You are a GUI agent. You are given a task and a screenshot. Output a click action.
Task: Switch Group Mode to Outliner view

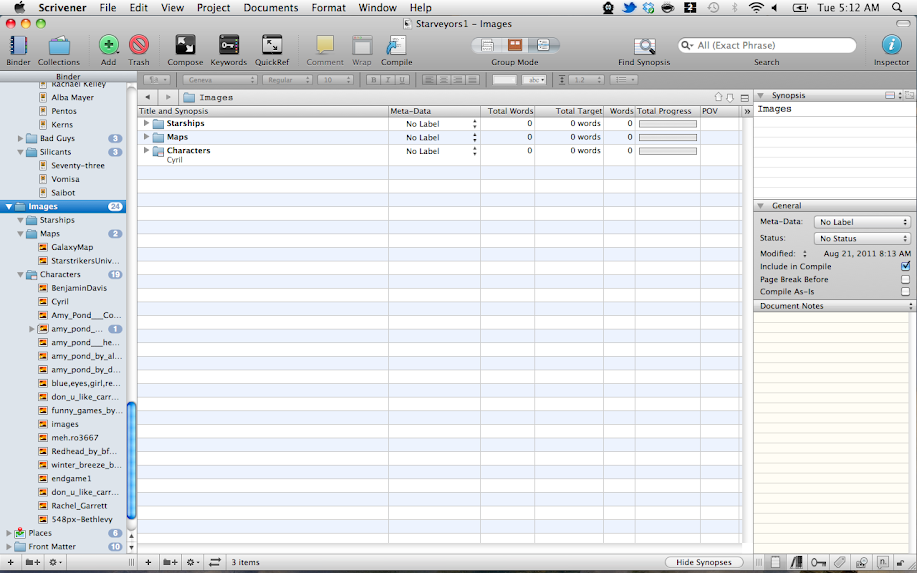(543, 45)
